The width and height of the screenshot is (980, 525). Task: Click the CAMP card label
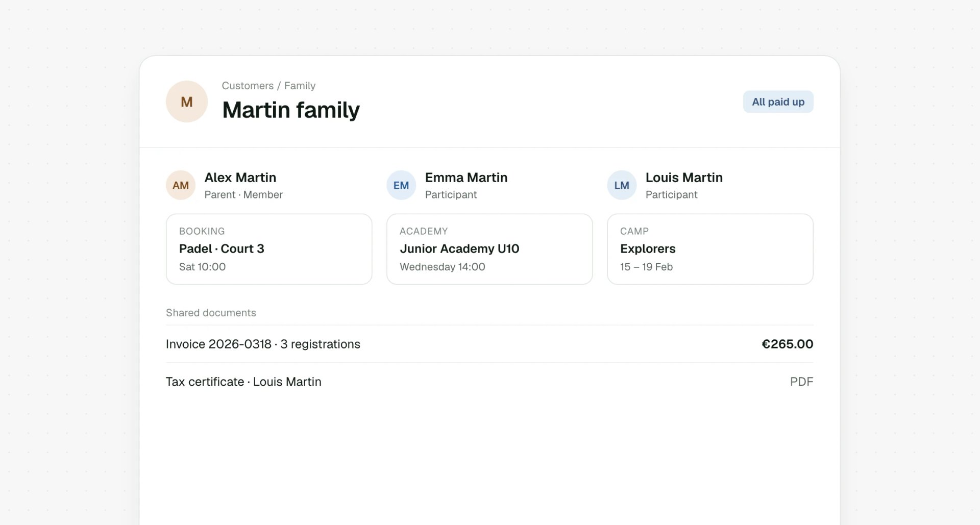634,231
